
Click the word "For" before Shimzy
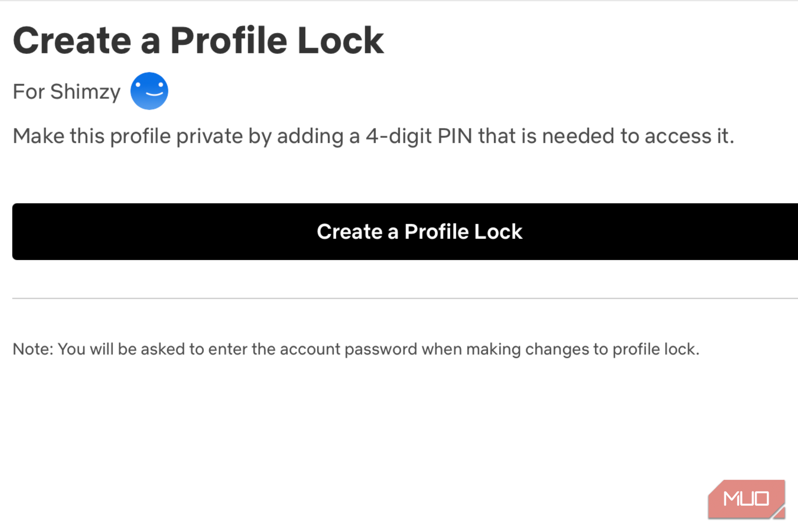(x=28, y=92)
